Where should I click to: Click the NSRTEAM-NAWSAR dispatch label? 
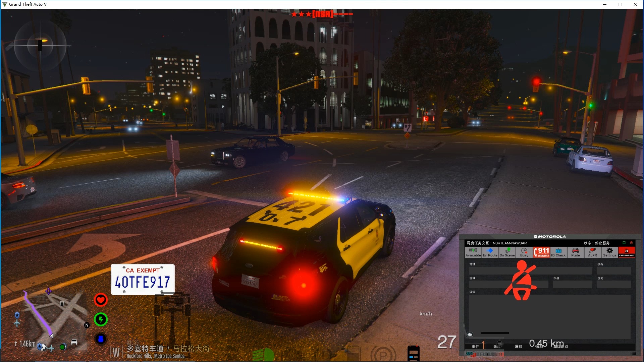click(509, 243)
